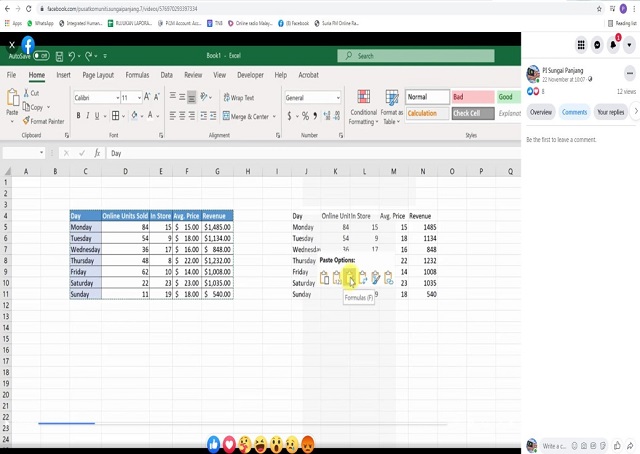Choose Paste Link option in Paste Options
This screenshot has width=640, height=454.
click(388, 278)
